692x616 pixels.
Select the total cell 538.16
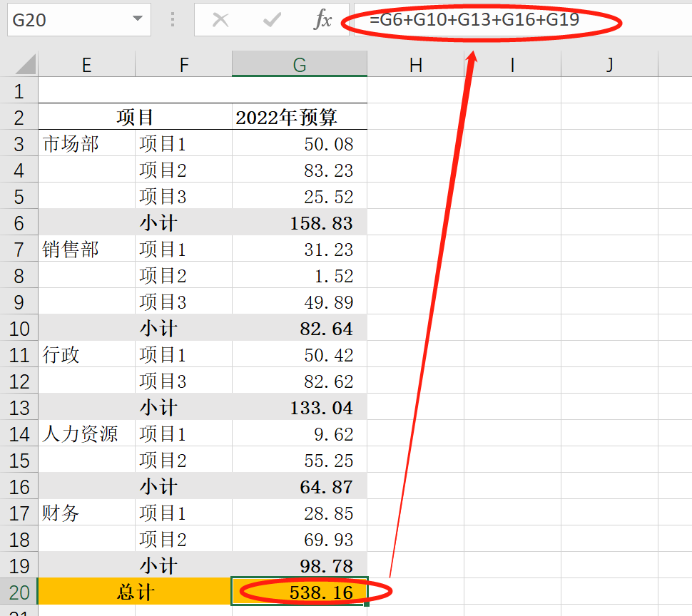point(300,592)
